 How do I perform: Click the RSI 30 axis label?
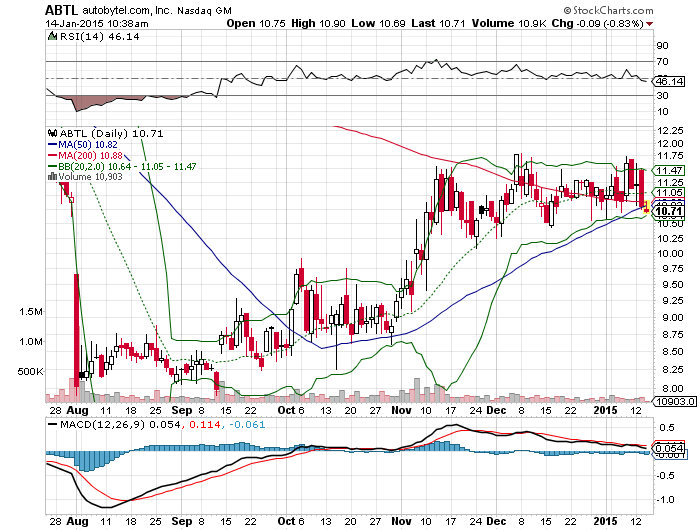coord(662,96)
